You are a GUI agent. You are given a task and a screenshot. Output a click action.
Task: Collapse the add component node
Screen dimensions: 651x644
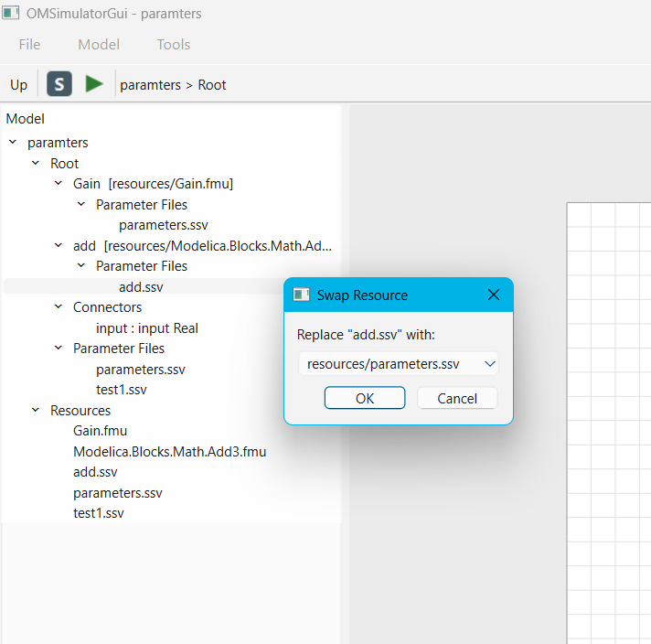coord(59,245)
